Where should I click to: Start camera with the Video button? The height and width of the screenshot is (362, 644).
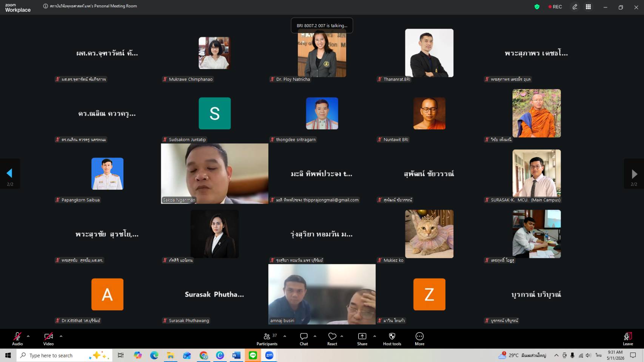click(x=48, y=339)
